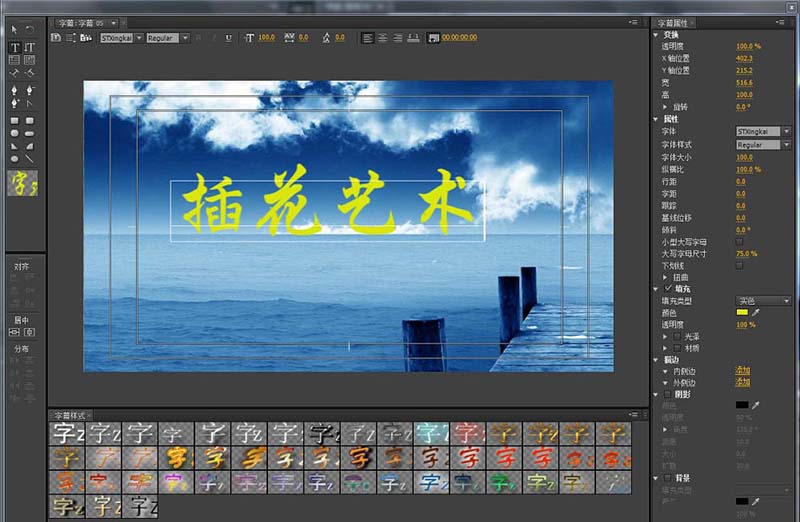Choose the Rectangle shape tool
The width and height of the screenshot is (800, 522).
(15, 120)
